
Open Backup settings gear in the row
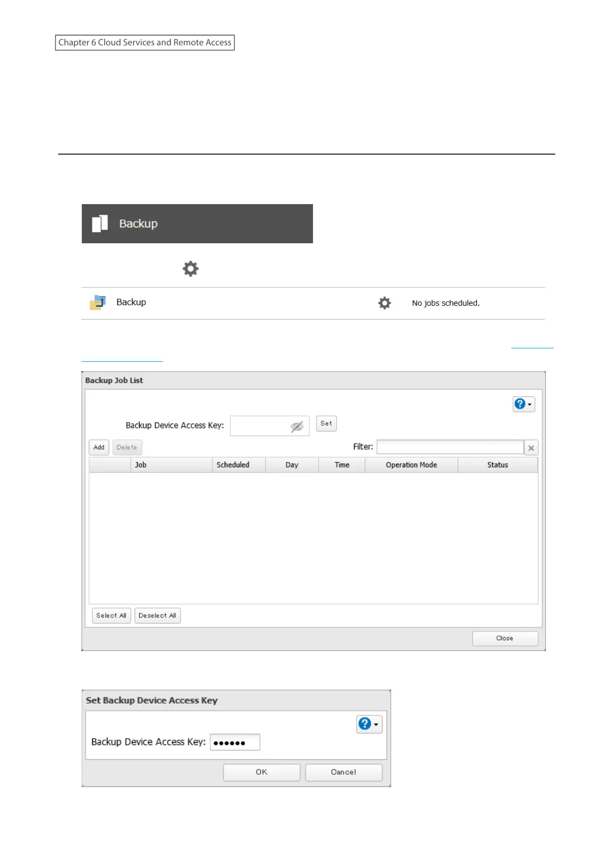pos(385,303)
